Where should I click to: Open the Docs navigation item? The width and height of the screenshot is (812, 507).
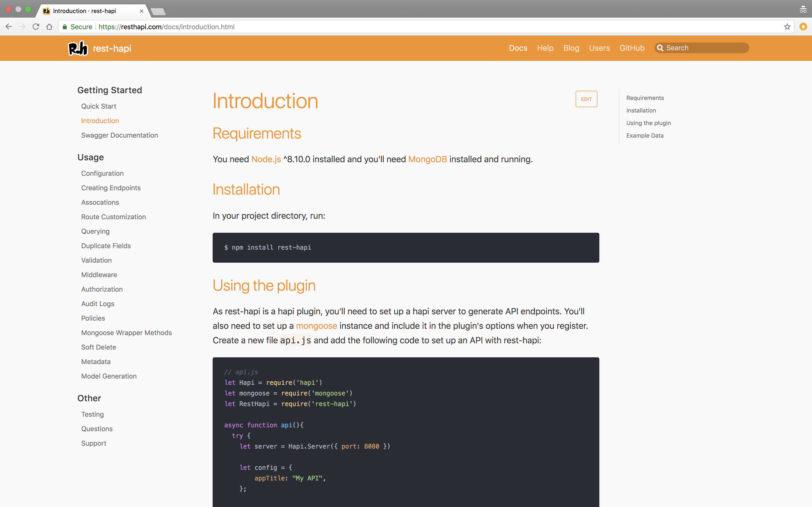(x=518, y=48)
